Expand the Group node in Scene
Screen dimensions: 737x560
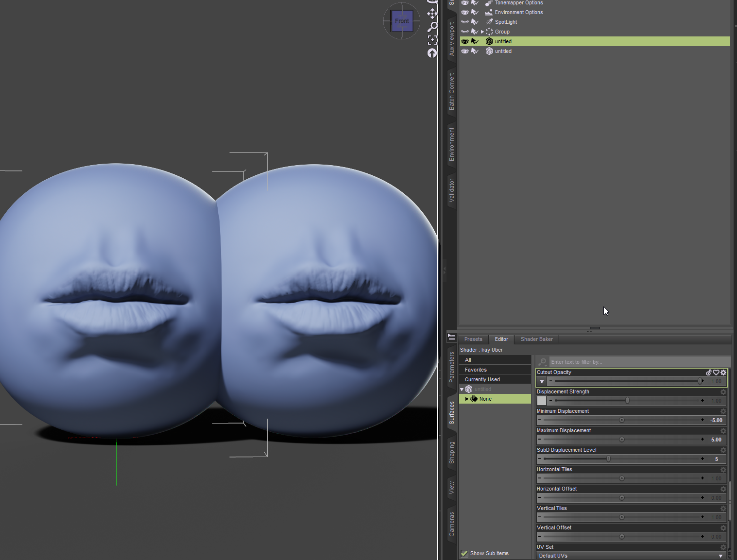482,32
